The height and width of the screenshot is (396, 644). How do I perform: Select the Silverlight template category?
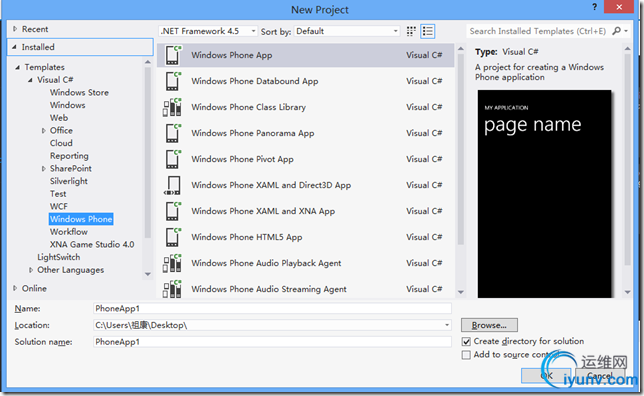pos(69,181)
